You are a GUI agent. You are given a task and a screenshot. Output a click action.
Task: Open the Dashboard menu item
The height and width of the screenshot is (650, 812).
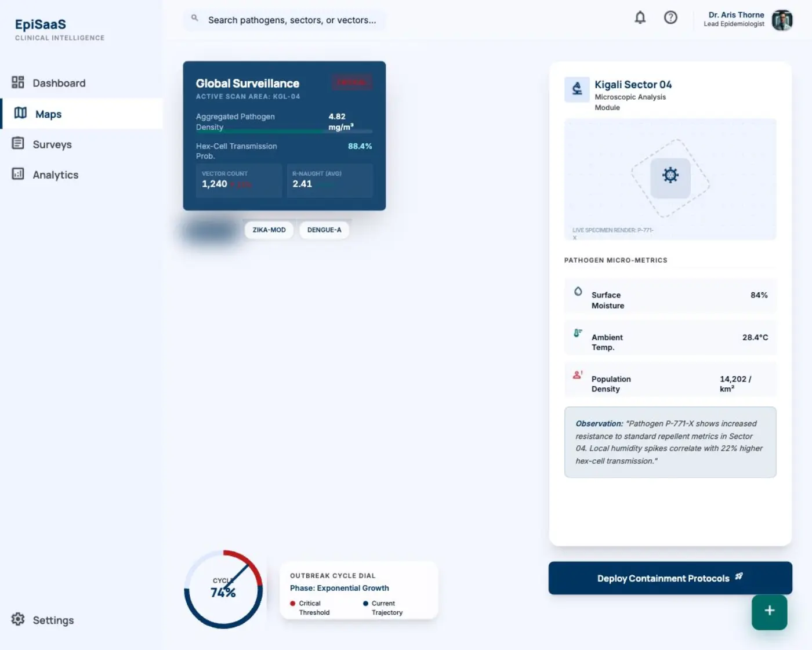coord(81,83)
